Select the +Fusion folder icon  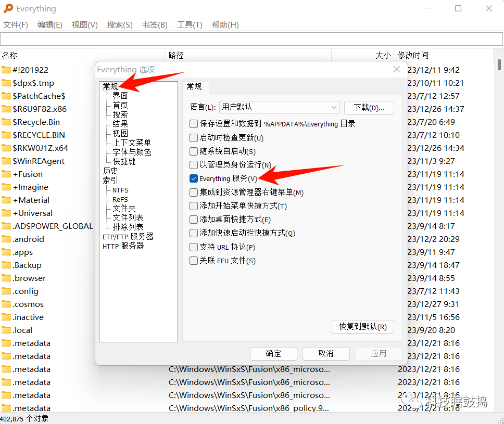(x=6, y=174)
